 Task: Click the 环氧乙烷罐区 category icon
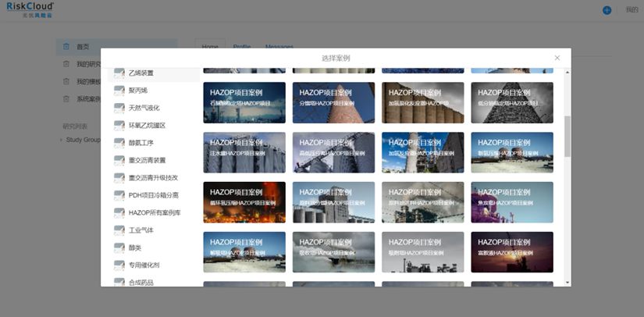coord(119,126)
